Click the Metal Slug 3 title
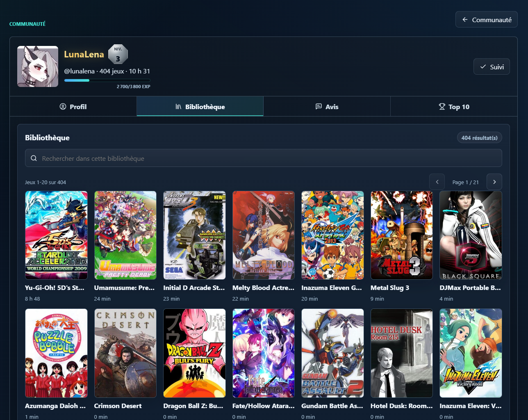 tap(390, 288)
